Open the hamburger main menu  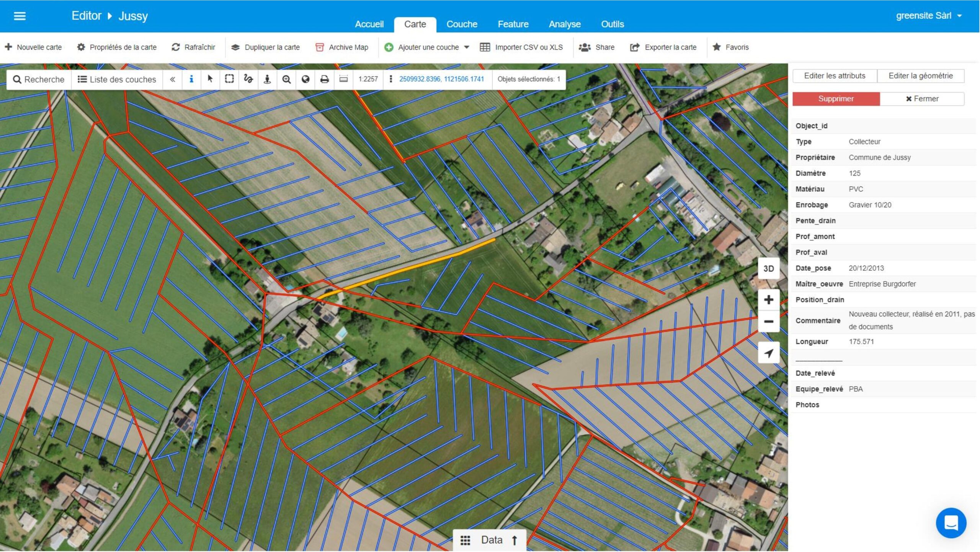point(20,16)
